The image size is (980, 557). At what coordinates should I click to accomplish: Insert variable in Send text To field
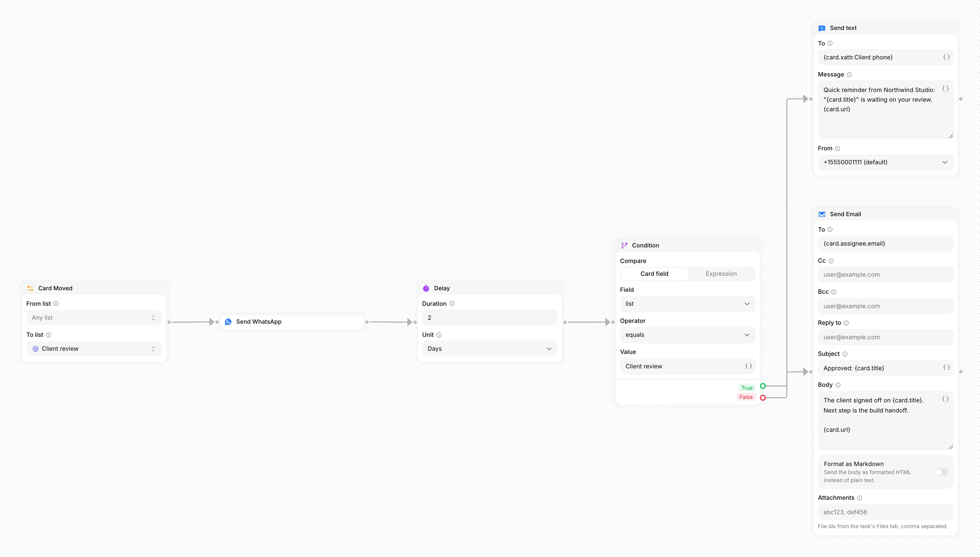point(946,57)
